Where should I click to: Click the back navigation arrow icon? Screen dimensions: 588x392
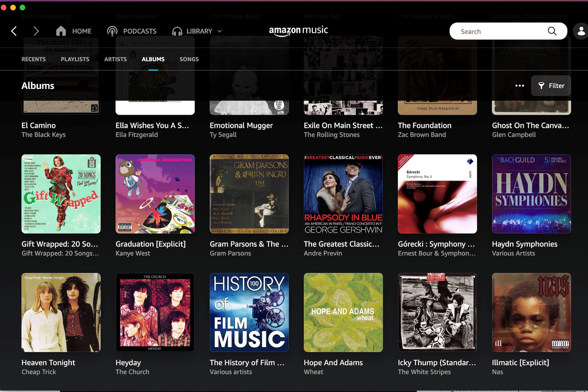coord(14,31)
